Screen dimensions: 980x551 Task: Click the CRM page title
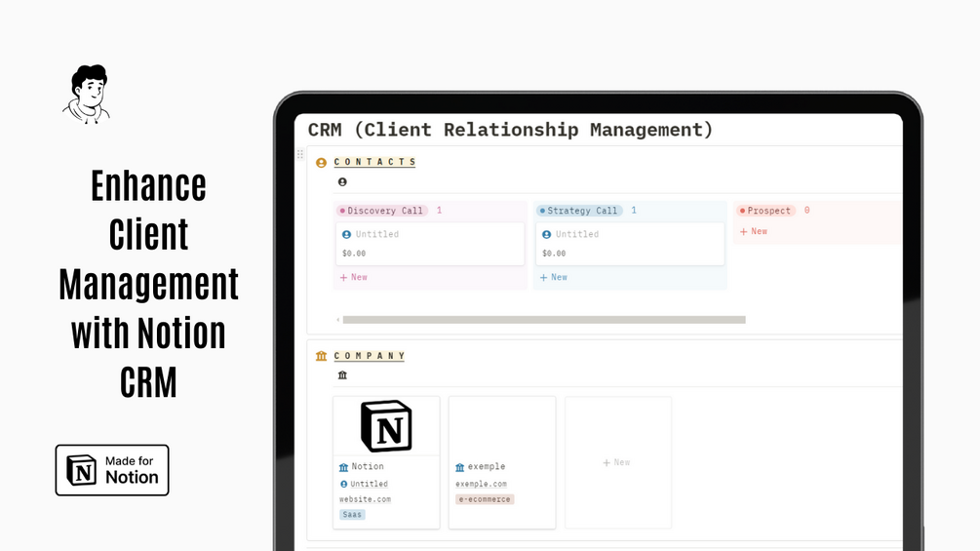510,130
